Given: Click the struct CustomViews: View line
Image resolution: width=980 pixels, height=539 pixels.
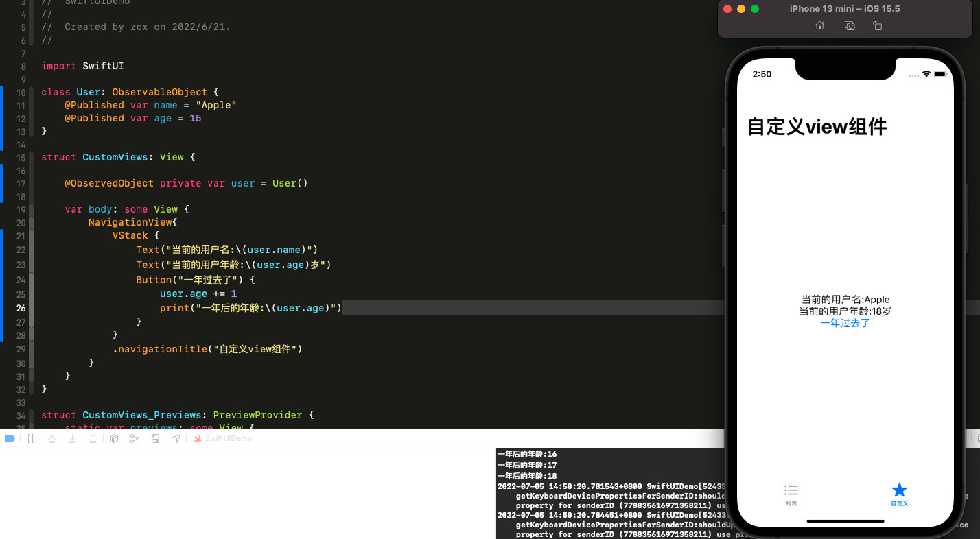Looking at the screenshot, I should [118, 157].
